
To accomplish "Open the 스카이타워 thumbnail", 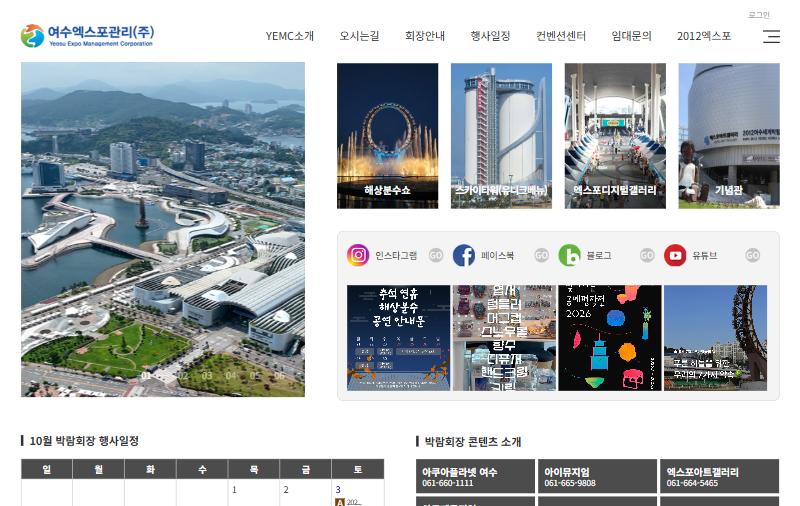I will tap(501, 136).
